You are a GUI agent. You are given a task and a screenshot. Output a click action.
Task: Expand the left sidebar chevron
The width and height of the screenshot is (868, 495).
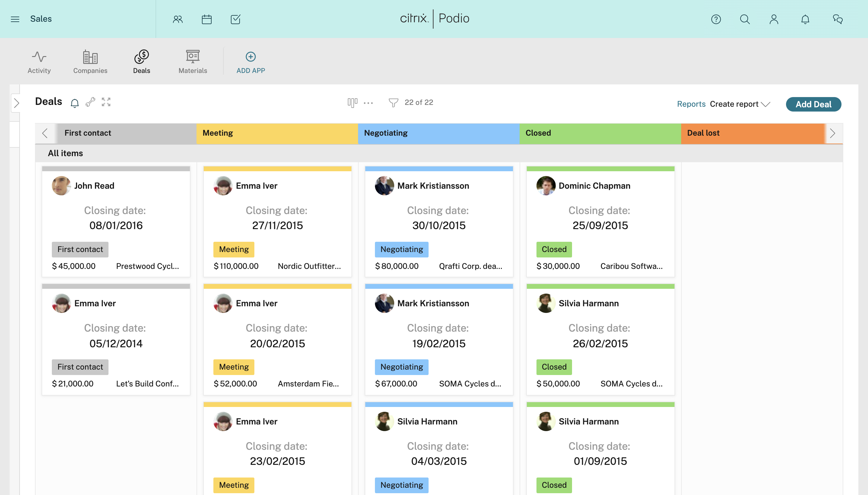tap(16, 103)
